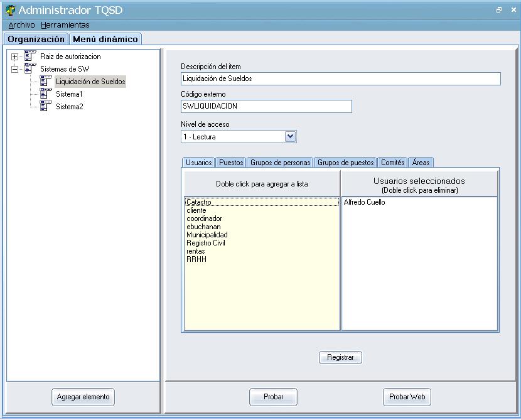Focus the Código externo input field
This screenshot has width=521, height=420.
point(266,106)
